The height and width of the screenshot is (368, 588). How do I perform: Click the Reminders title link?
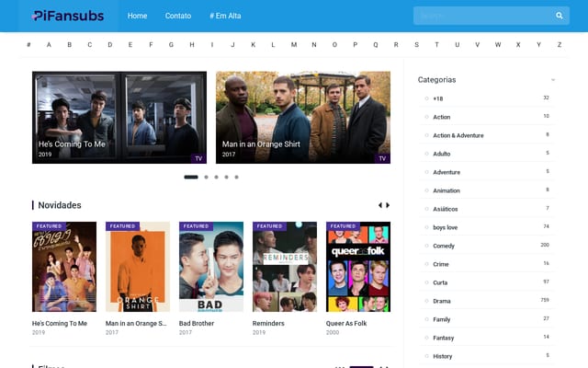[x=268, y=323]
